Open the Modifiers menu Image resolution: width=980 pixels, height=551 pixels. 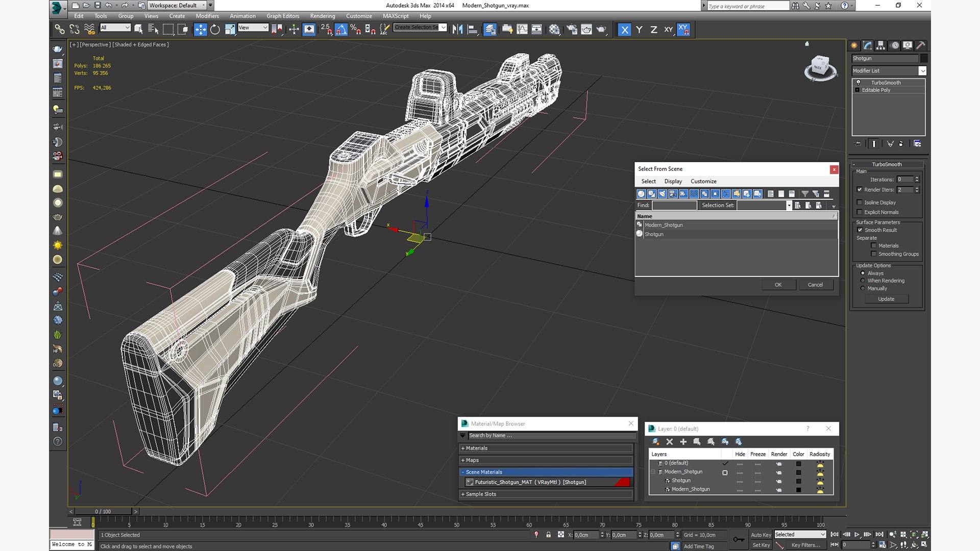(207, 16)
